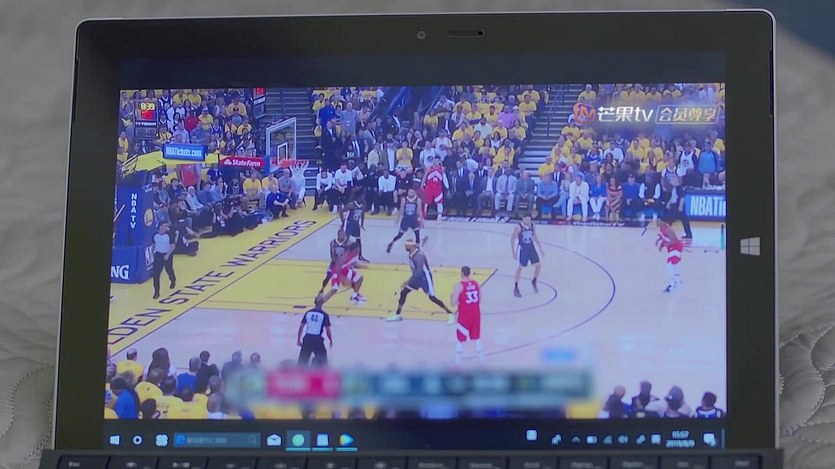Switch to video player app on taskbar
The height and width of the screenshot is (469, 835).
[x=346, y=440]
